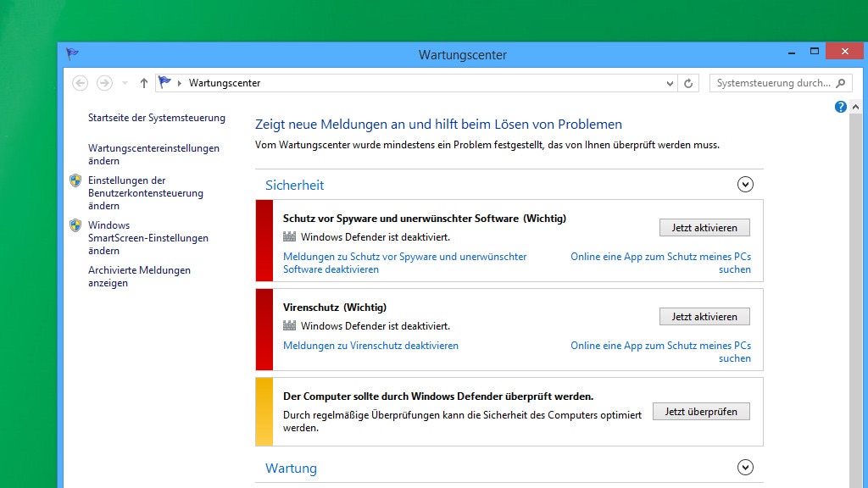
Task: Open Windows SmartScreen-Einstellungen ändern link
Action: click(148, 238)
